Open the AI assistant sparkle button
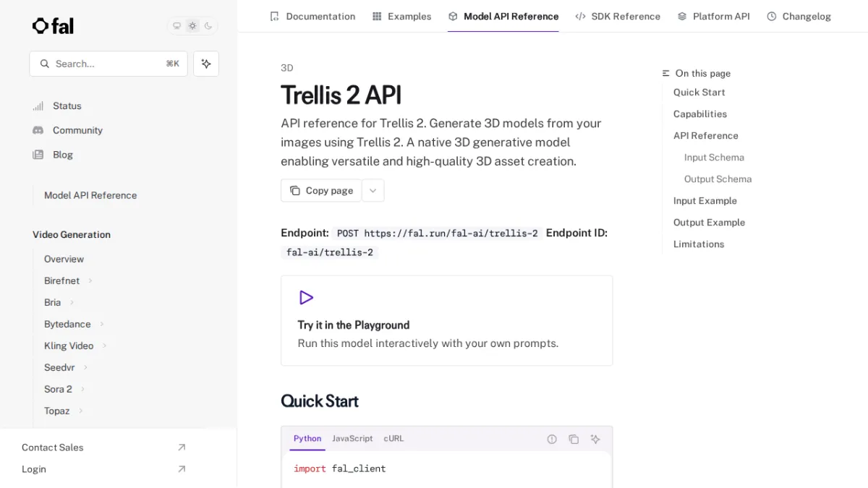Viewport: 868px width, 488px height. (206, 64)
